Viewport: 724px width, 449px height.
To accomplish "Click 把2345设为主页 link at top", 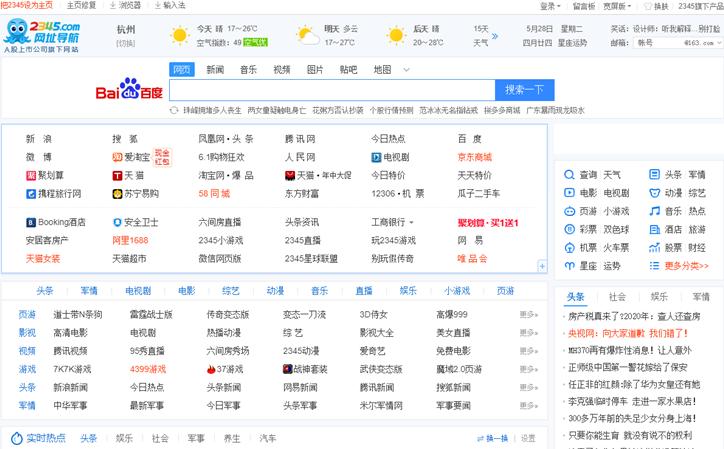I will 26,5.
